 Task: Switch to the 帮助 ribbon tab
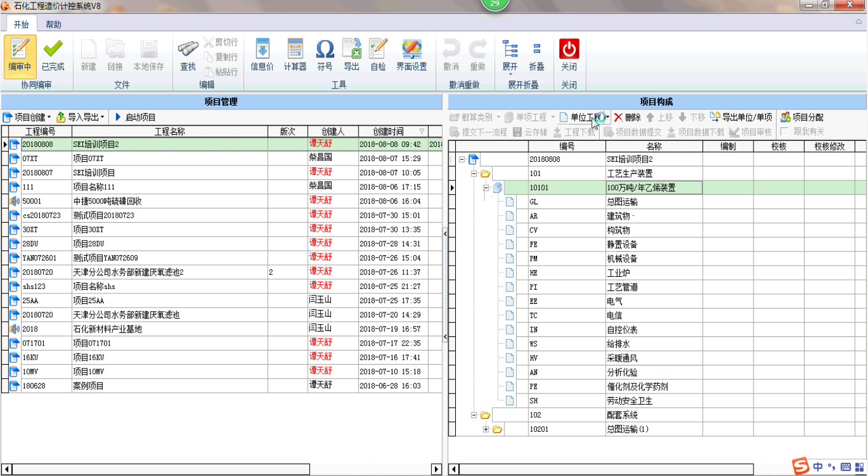(x=54, y=25)
